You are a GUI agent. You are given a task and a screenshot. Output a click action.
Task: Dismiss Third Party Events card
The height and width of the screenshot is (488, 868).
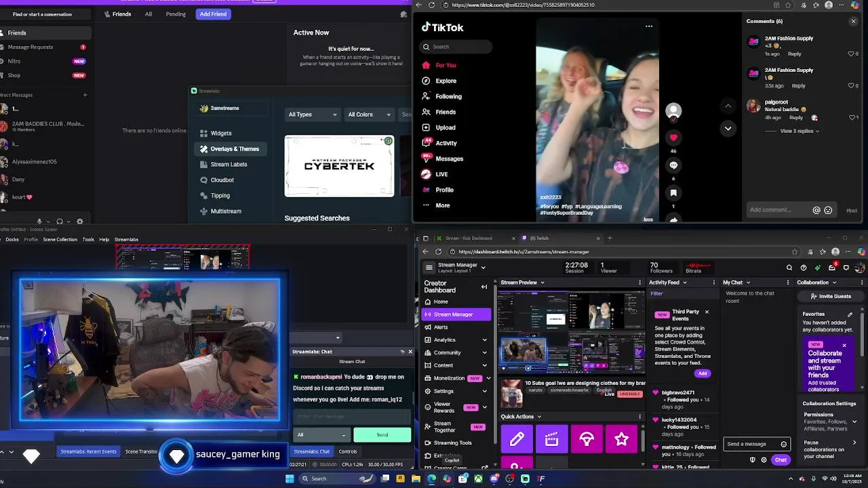[x=707, y=312]
